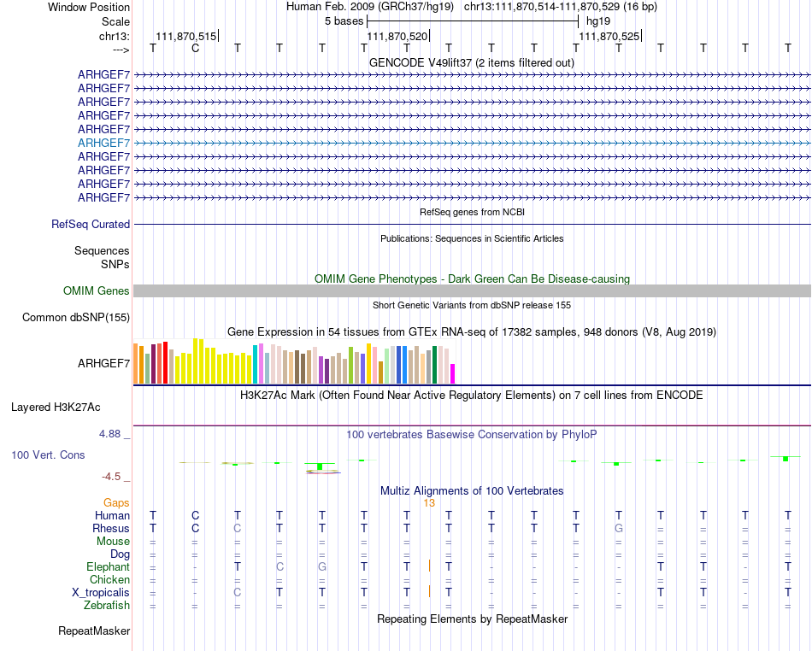Click the orange 13 gap marker
Screen dimensions: 812x651
[x=429, y=503]
